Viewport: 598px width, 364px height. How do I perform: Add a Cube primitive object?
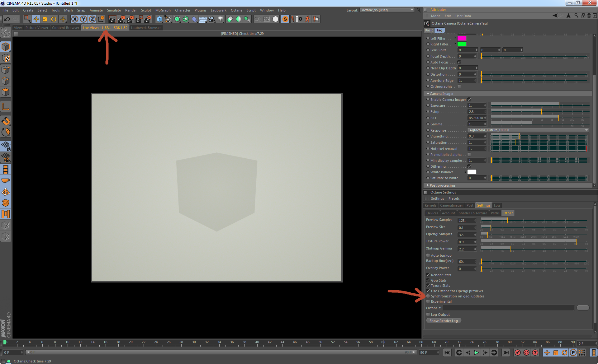[x=159, y=19]
